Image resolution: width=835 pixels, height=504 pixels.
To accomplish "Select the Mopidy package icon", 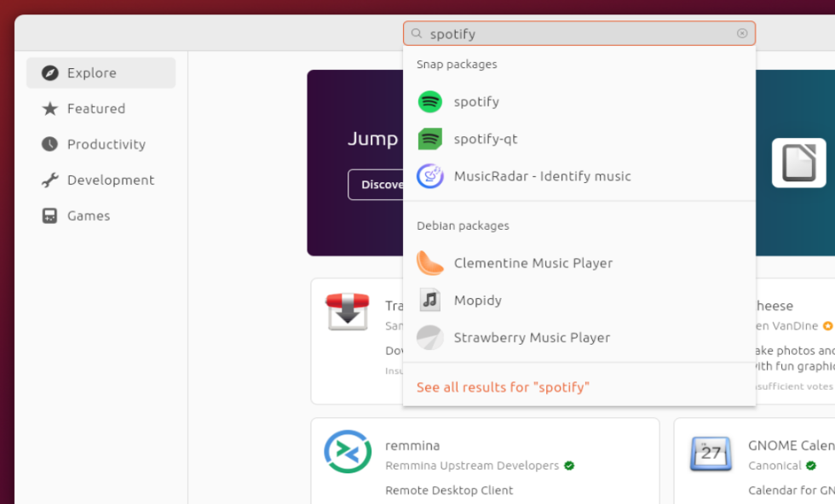I will coord(431,300).
